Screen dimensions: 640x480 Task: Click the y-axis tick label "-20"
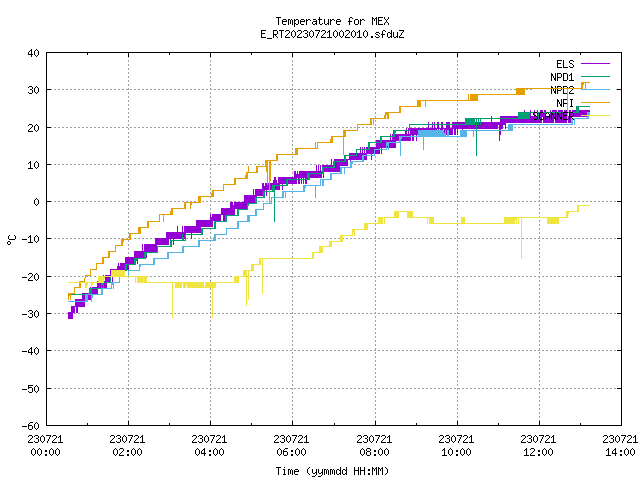click(31, 277)
